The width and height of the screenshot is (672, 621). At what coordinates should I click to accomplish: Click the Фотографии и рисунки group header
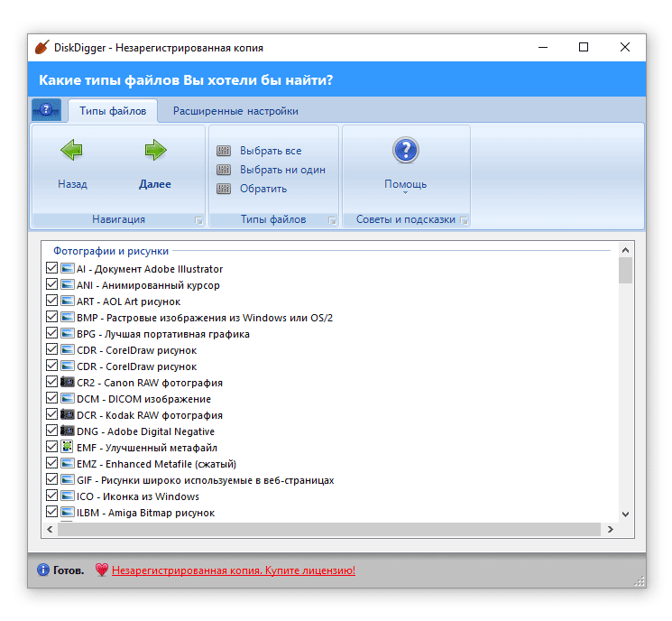(x=111, y=251)
